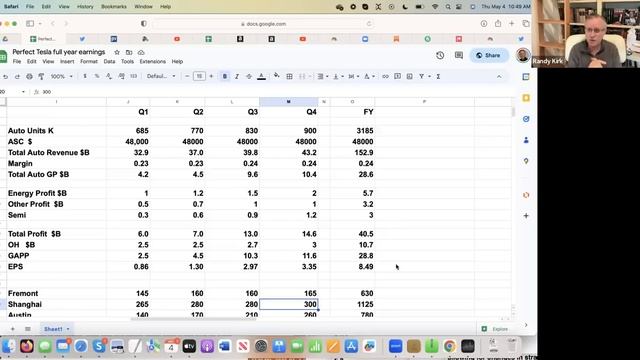Click the font size input field
This screenshot has height=360, width=640.
(199, 76)
